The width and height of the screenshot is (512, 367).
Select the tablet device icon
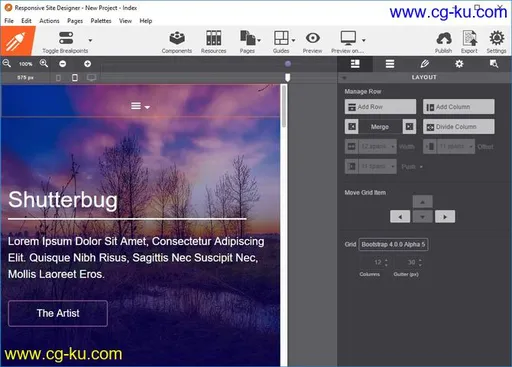pyautogui.click(x=75, y=78)
